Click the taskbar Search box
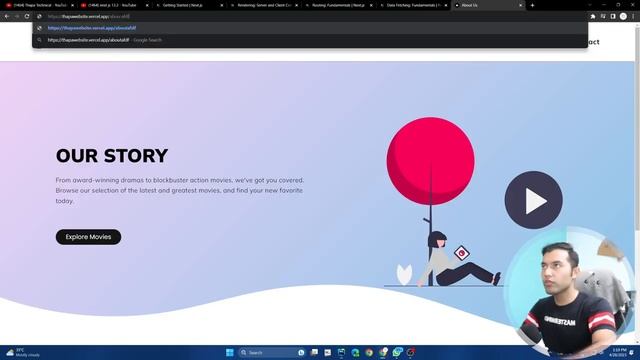 (272, 352)
